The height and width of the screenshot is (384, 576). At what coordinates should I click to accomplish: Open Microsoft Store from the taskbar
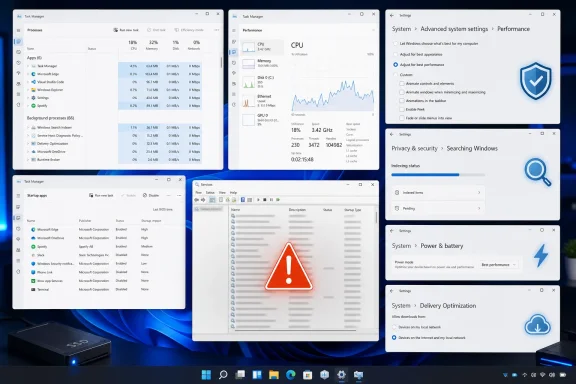click(x=307, y=375)
